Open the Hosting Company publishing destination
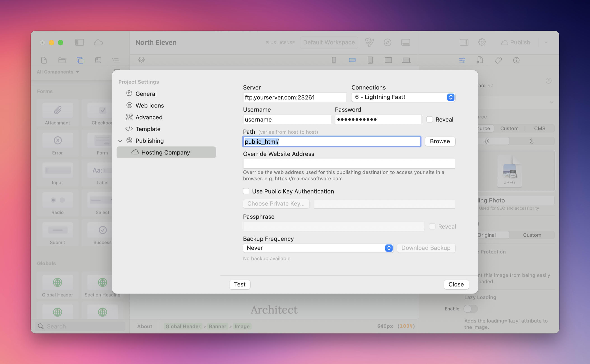 tap(166, 152)
